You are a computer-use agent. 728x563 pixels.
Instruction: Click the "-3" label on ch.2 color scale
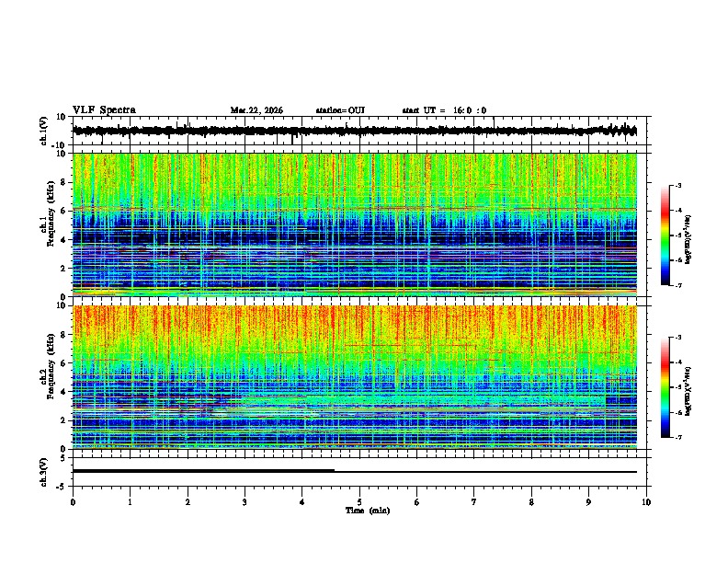click(x=678, y=338)
